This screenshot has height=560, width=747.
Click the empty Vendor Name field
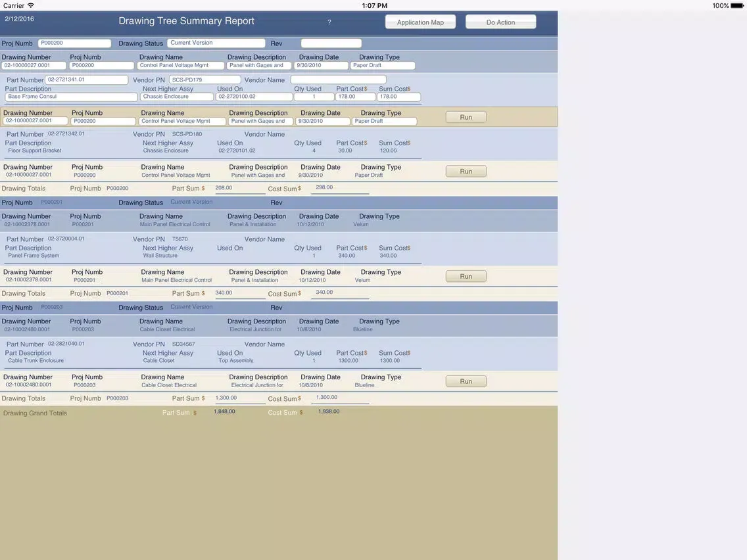(x=338, y=80)
